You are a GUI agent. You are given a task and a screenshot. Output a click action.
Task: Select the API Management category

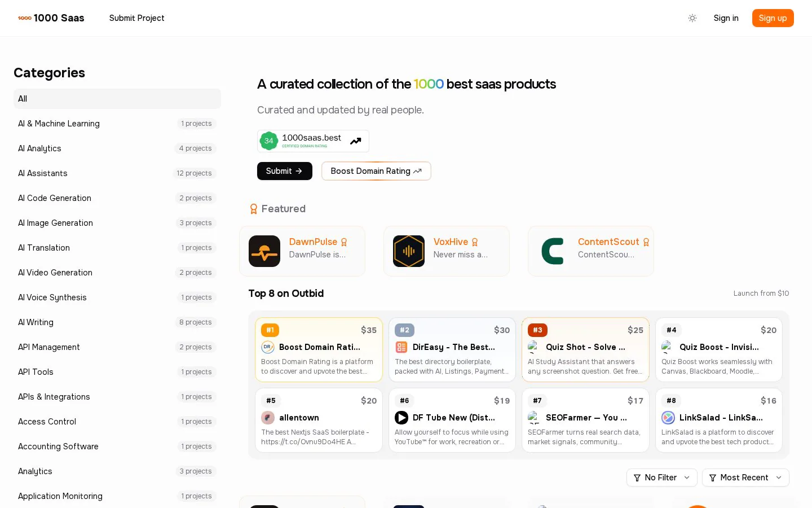[x=117, y=347]
